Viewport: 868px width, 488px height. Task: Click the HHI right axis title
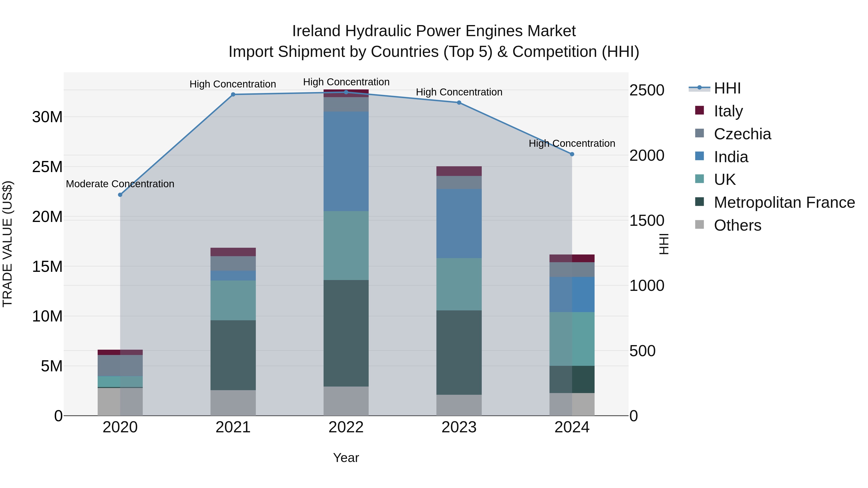(x=664, y=244)
